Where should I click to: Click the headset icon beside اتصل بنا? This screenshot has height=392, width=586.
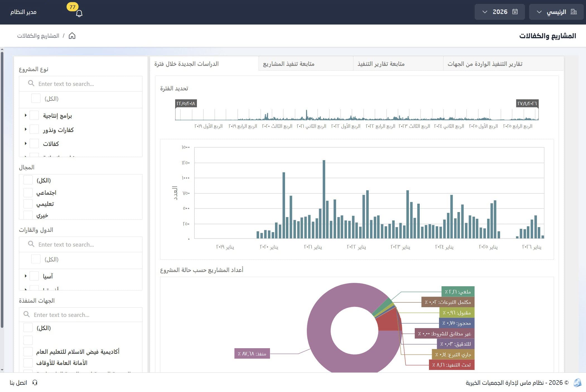tap(35, 383)
